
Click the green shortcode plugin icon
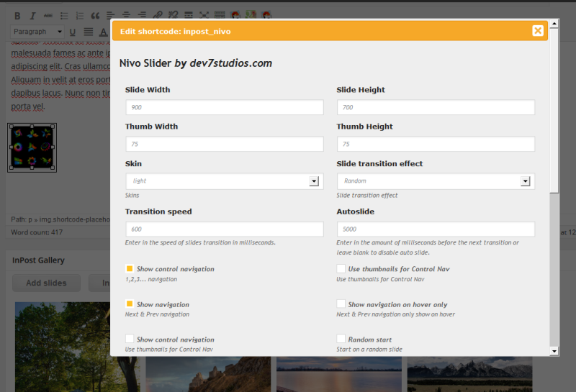[251, 15]
